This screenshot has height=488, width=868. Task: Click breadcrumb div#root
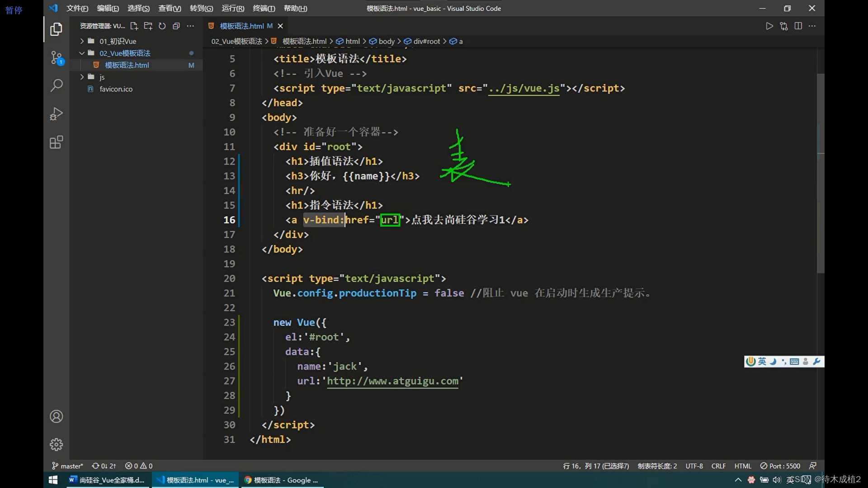point(422,41)
